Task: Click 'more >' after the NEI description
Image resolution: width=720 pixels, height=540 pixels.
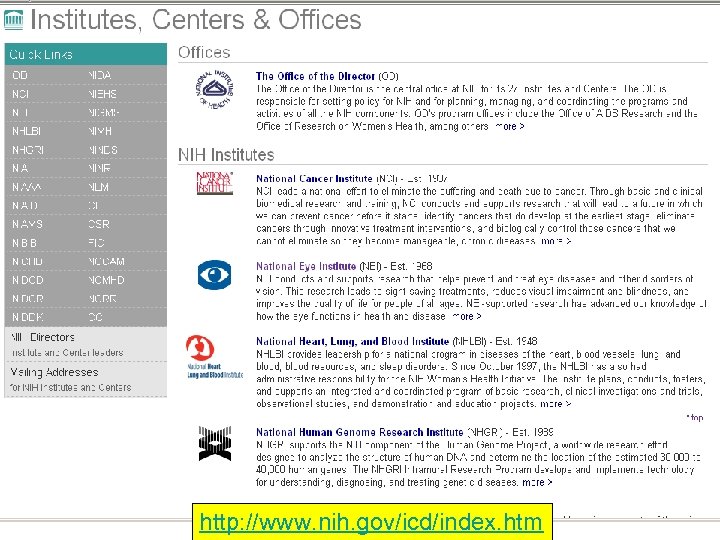Action: tap(466, 316)
